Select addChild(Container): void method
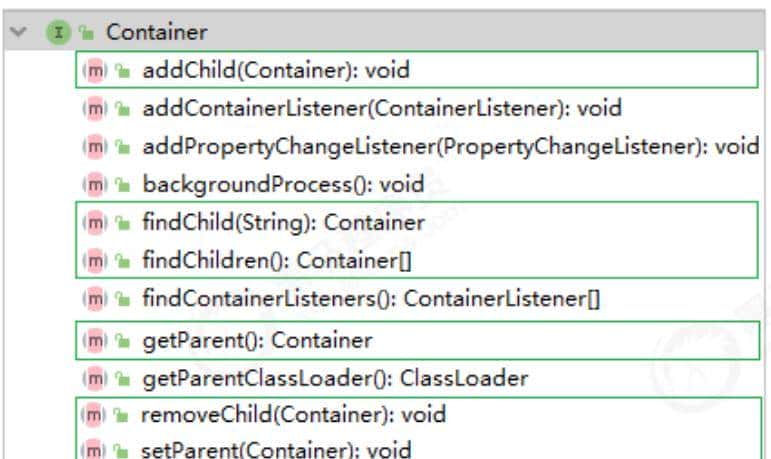The height and width of the screenshot is (459, 771). pos(275,70)
